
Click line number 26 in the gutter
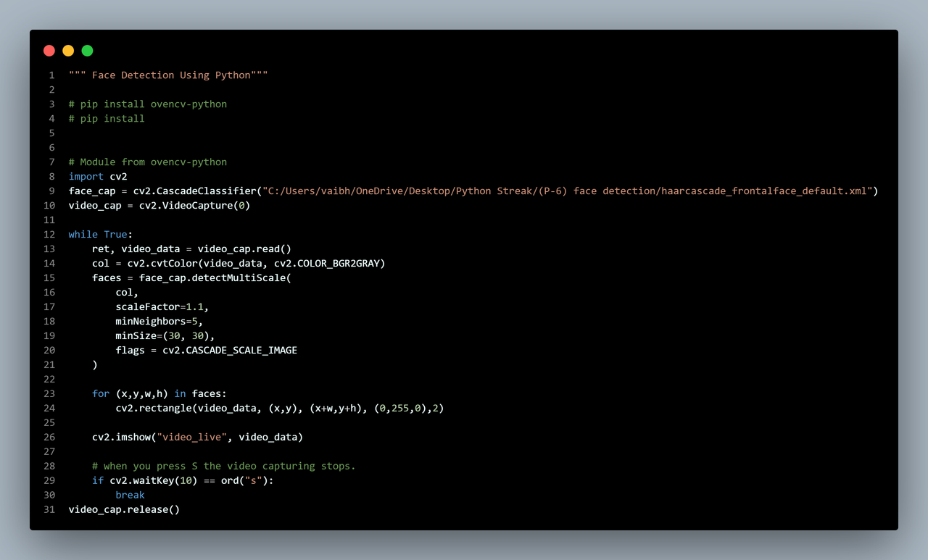49,438
